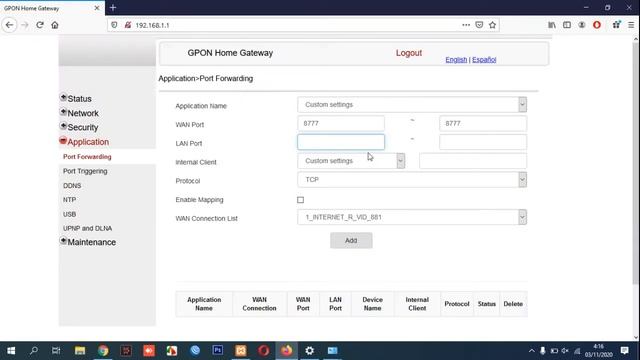Open Opera from the taskbar
640x360 pixels.
pyautogui.click(x=263, y=351)
